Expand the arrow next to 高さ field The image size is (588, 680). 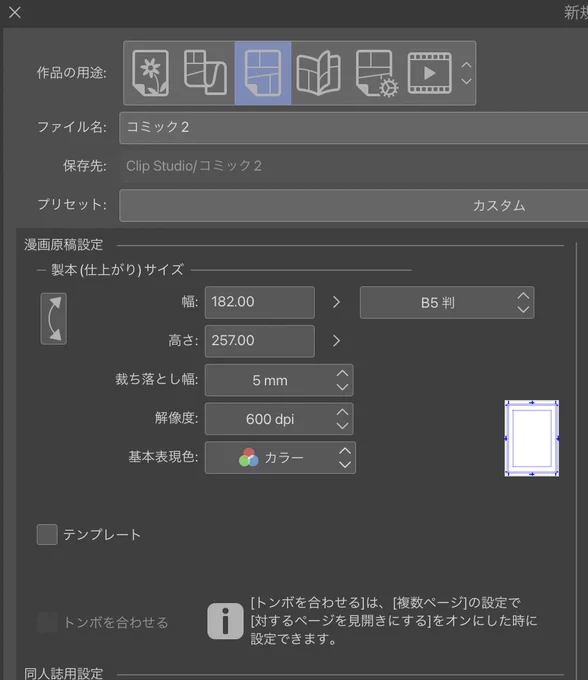(x=336, y=341)
